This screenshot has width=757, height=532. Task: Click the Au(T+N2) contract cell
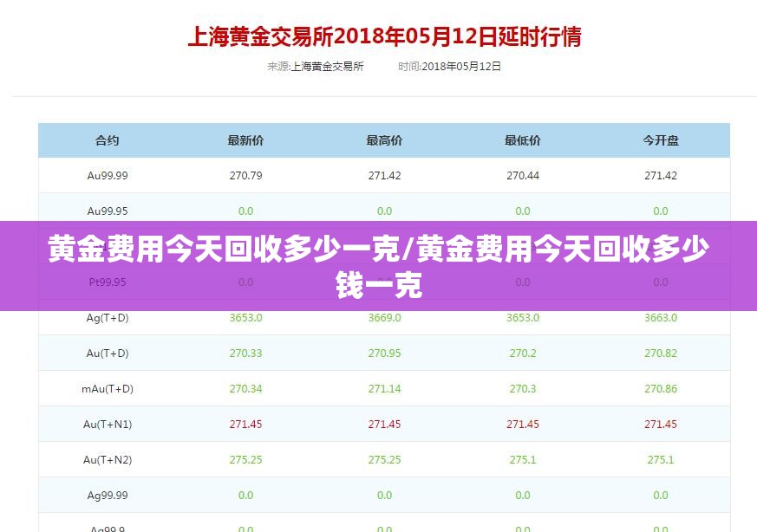pyautogui.click(x=108, y=460)
